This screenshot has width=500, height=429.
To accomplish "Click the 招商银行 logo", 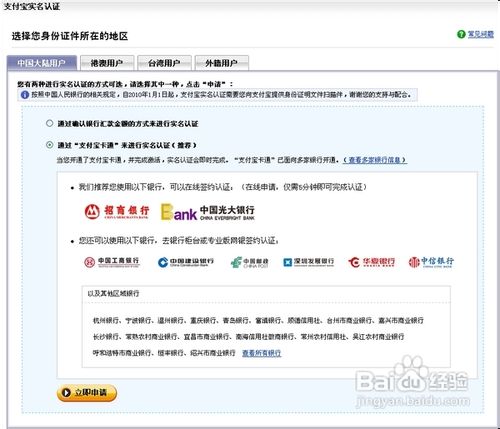I will coord(117,211).
